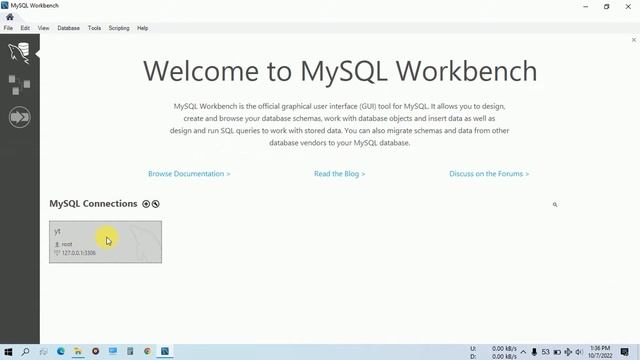Viewport: 640px width, 360px height.
Task: Switch to MySQL Workbench taskbar icon
Action: (x=165, y=351)
